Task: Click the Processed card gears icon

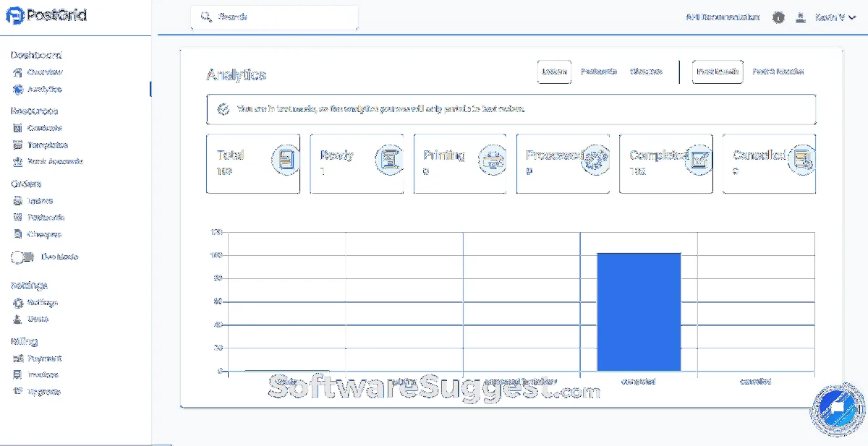Action: (x=596, y=159)
